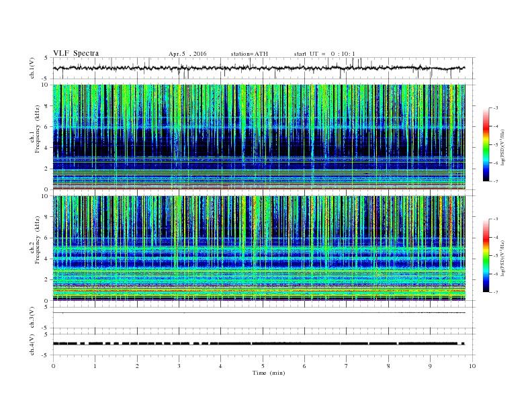Click the ch.1 spectrogram "4" kHz tick label
Screen dimensions: 532x411
pos(46,148)
